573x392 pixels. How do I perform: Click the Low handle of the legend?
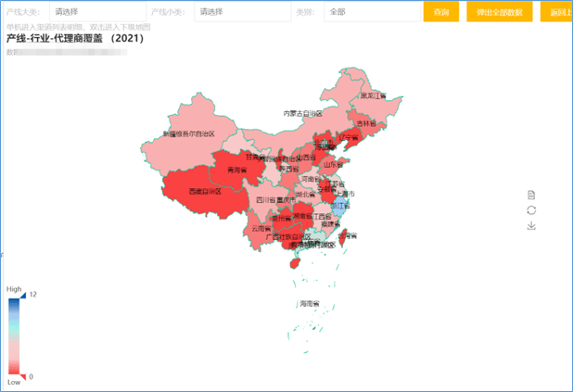tap(14, 377)
